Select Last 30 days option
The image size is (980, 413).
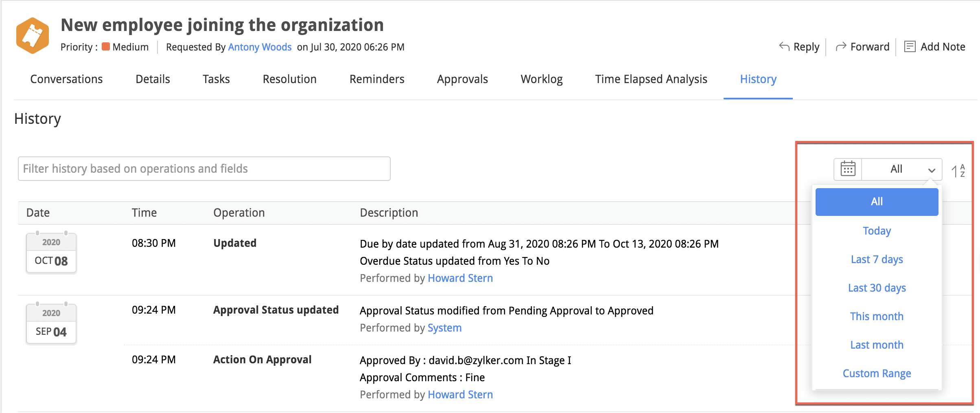tap(877, 288)
